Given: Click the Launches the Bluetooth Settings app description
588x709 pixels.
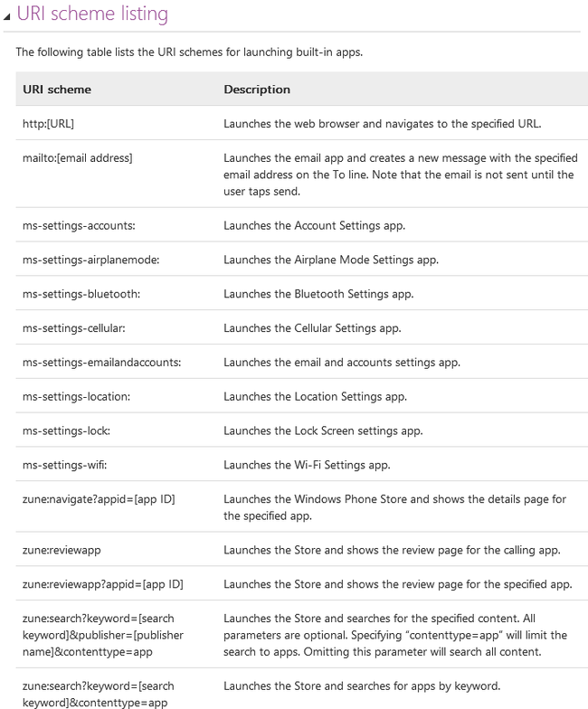Looking at the screenshot, I should 318,294.
